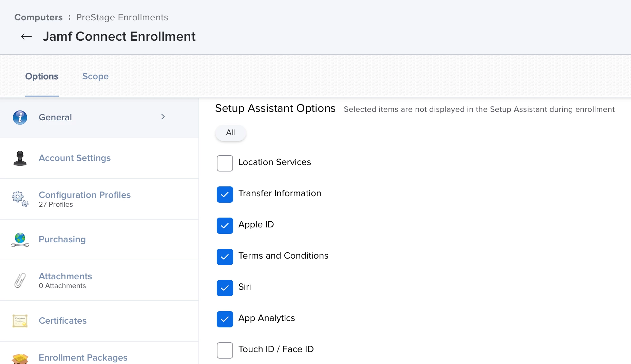Viewport: 631px width, 364px height.
Task: Switch to the Options tab
Action: coord(42,76)
